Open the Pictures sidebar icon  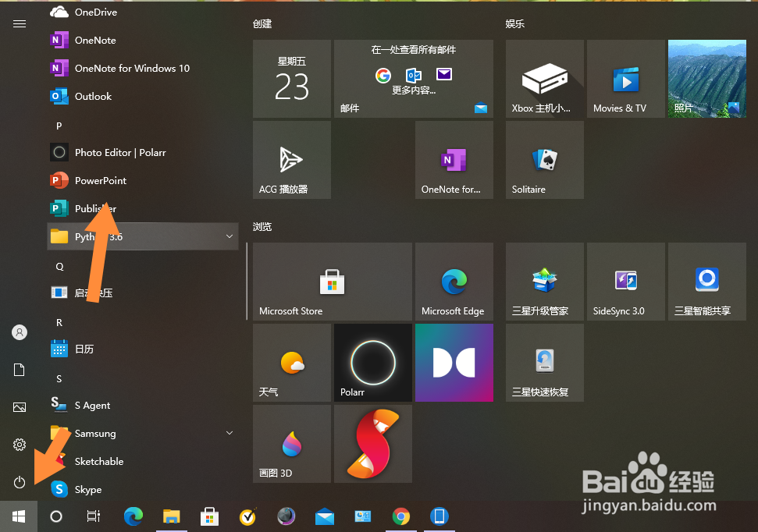(20, 407)
